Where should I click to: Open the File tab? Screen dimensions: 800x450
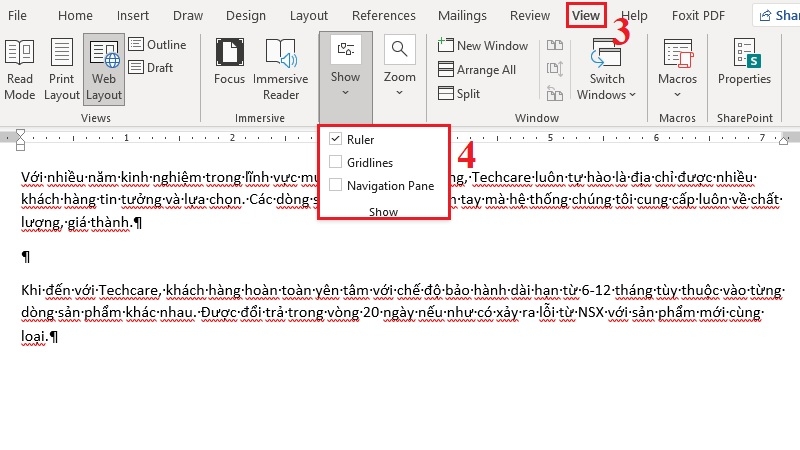point(17,16)
